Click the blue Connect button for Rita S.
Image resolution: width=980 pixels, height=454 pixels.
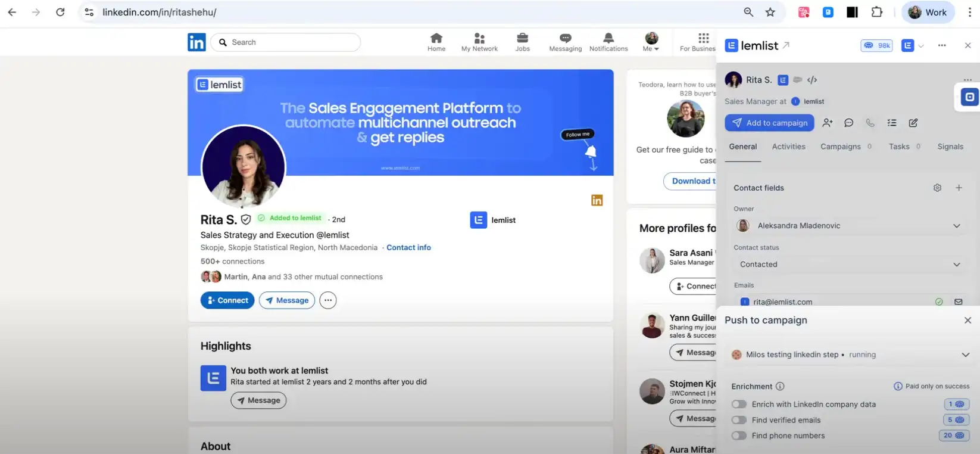227,300
